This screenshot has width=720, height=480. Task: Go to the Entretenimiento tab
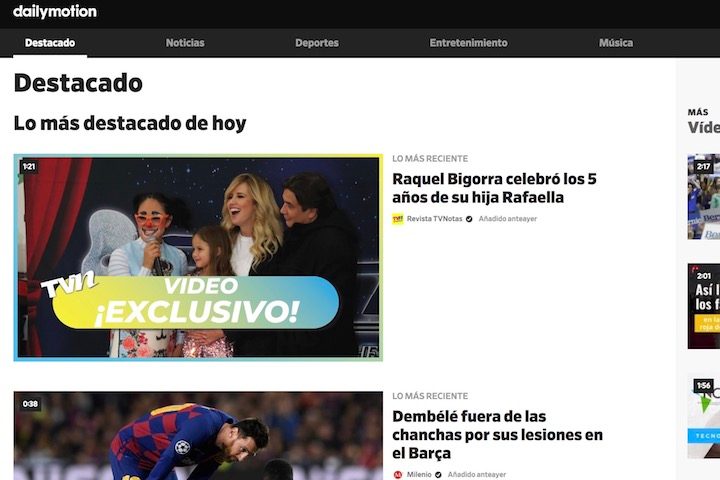[x=468, y=43]
